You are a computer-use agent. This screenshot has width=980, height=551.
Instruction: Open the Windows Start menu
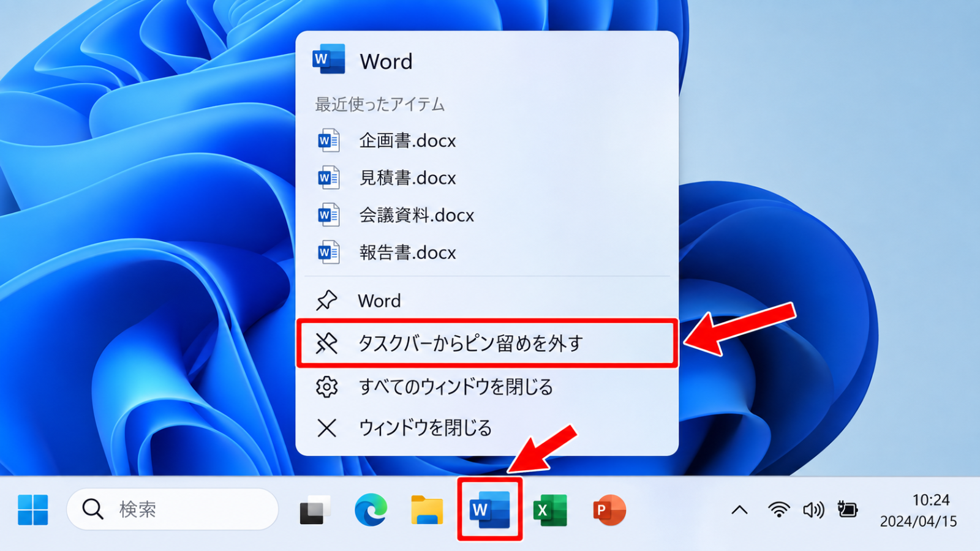[x=32, y=509]
